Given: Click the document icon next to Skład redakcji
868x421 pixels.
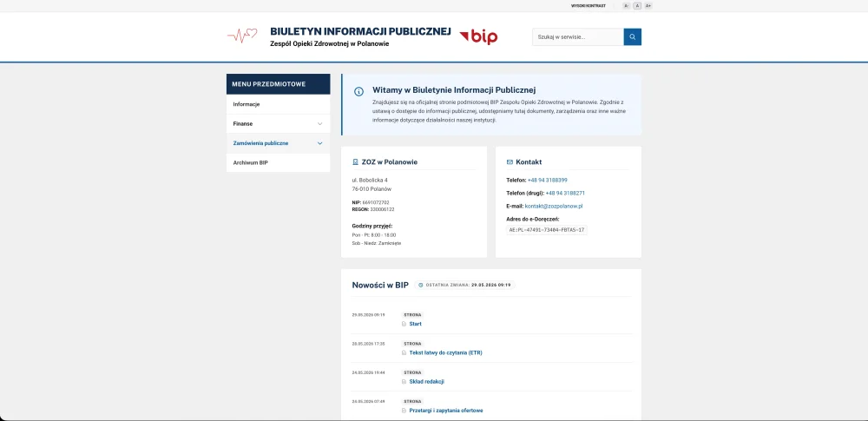Looking at the screenshot, I should point(404,382).
